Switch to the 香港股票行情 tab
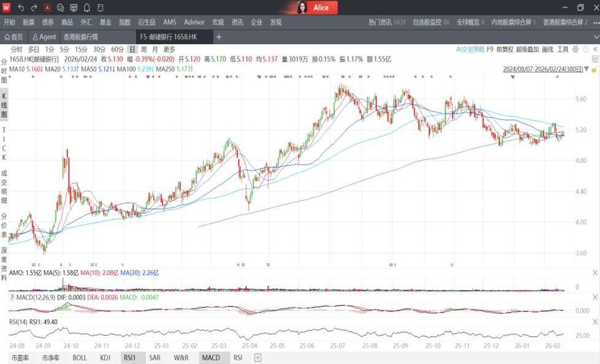Screen dimensions: 600x364 click(x=81, y=37)
